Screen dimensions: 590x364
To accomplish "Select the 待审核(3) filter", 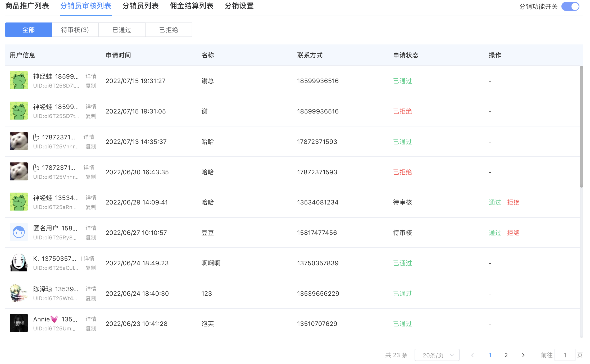I will coord(75,30).
